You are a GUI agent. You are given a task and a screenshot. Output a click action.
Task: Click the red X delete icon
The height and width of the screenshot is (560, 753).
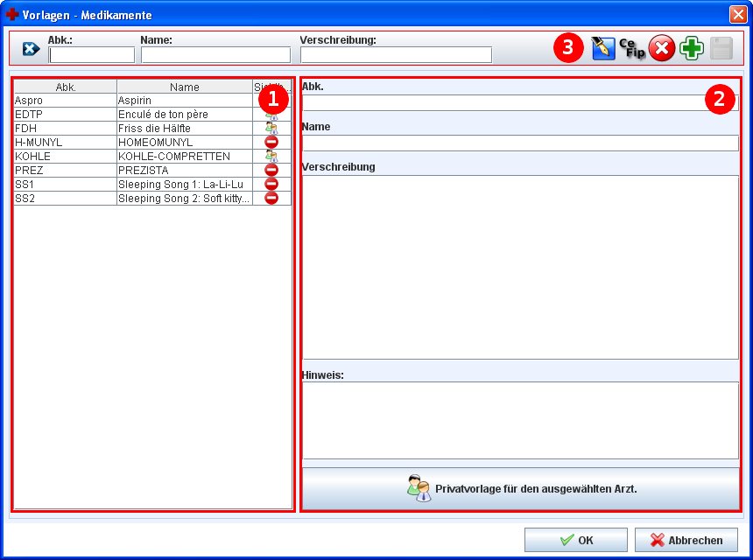click(x=661, y=48)
